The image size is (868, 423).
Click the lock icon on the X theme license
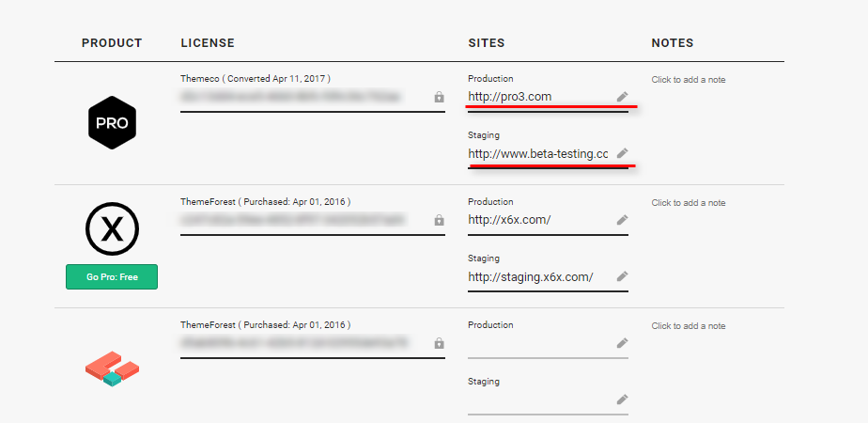pyautogui.click(x=439, y=220)
